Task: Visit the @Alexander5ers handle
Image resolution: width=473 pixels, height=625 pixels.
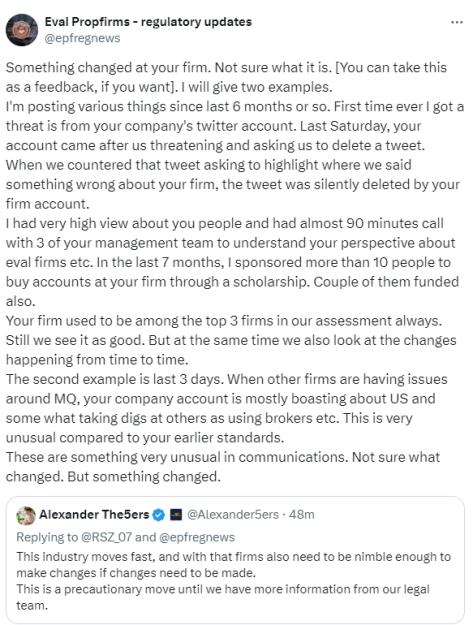Action: click(233, 515)
